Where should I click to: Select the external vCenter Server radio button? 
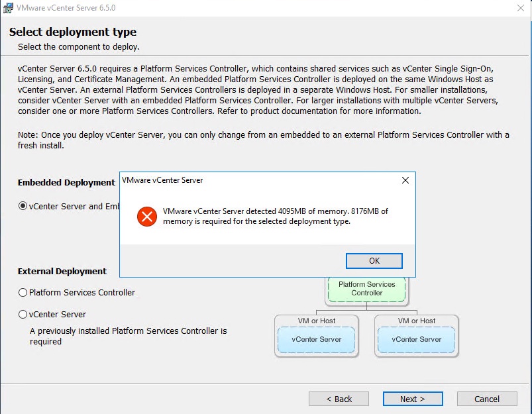tap(23, 314)
